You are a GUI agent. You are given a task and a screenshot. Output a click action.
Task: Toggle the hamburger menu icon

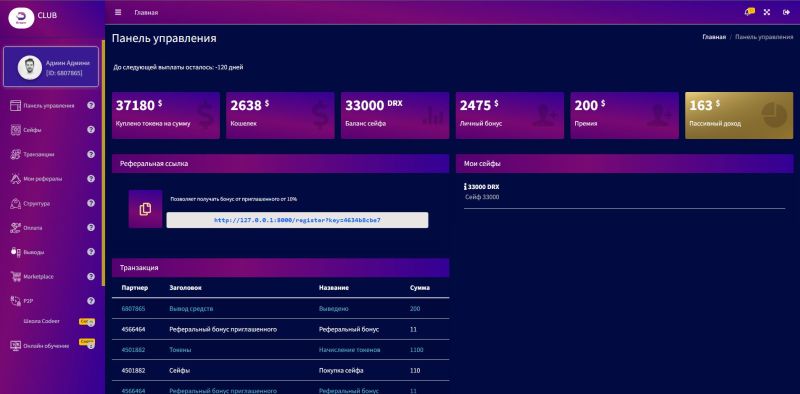pos(118,12)
